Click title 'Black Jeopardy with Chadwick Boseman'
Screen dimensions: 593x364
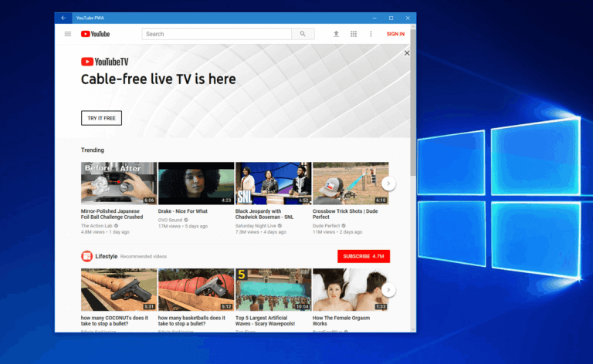pos(264,214)
